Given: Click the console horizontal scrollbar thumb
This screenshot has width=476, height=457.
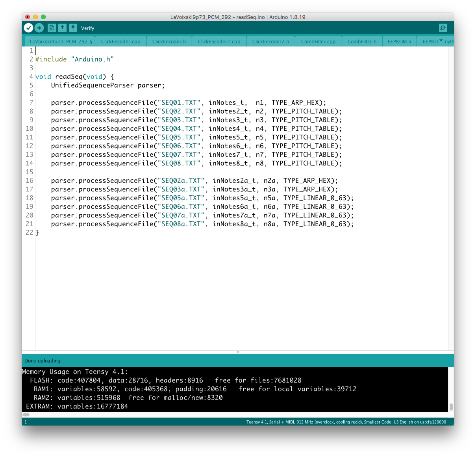Looking at the screenshot, I should (26, 415).
